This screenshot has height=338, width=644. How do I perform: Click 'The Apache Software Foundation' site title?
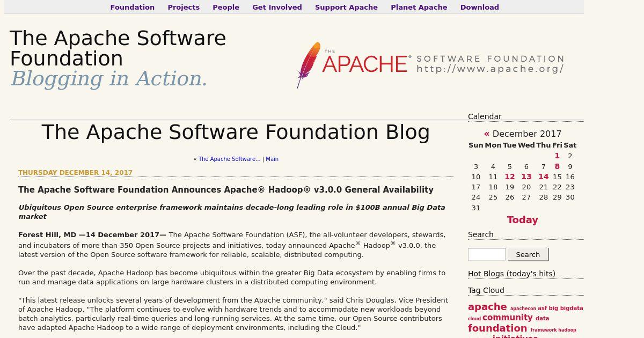118,48
